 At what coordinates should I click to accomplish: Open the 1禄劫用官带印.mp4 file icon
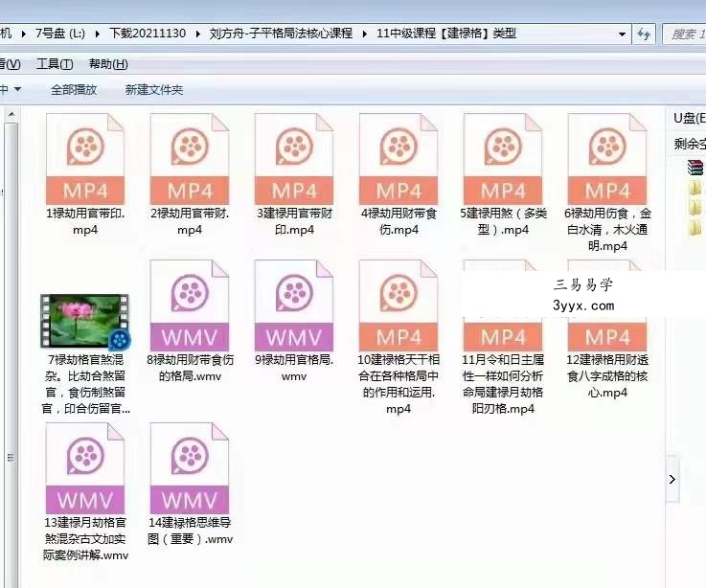coord(85,159)
